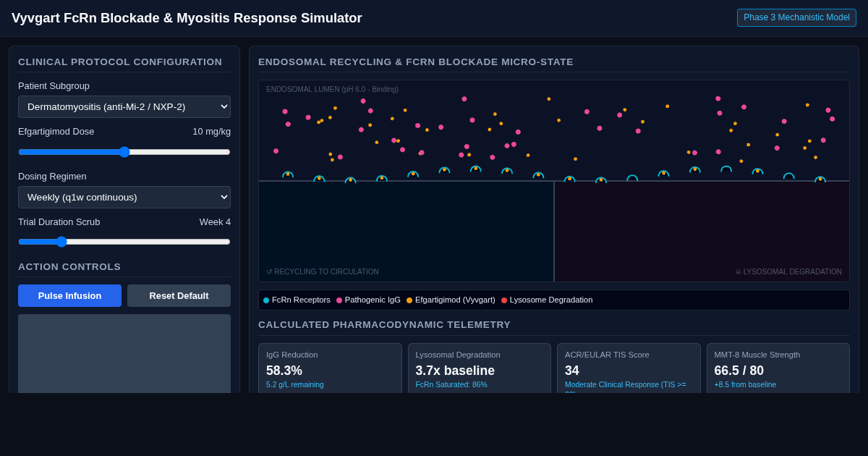
Task: Click the ACR/EULAR TIS Score card
Action: [629, 368]
